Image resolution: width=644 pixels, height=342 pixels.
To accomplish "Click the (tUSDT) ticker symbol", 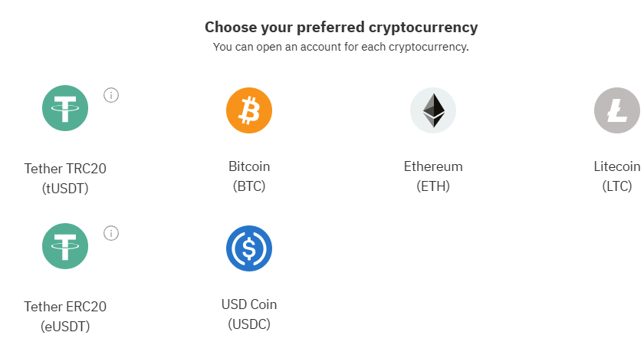I will [65, 187].
